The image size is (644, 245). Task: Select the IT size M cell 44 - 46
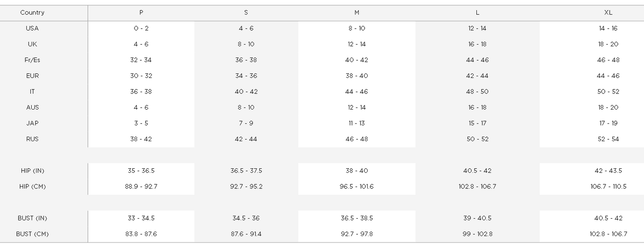pos(357,92)
